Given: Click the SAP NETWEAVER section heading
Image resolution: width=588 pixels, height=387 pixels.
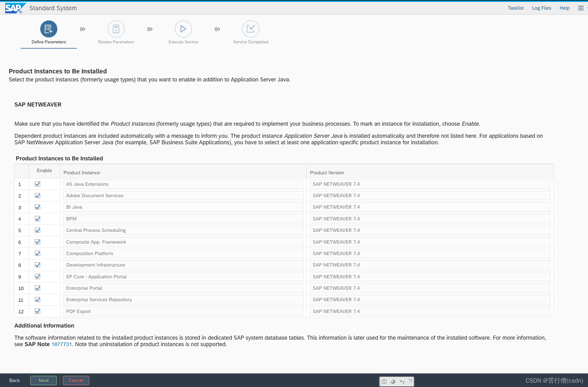Looking at the screenshot, I should [38, 105].
